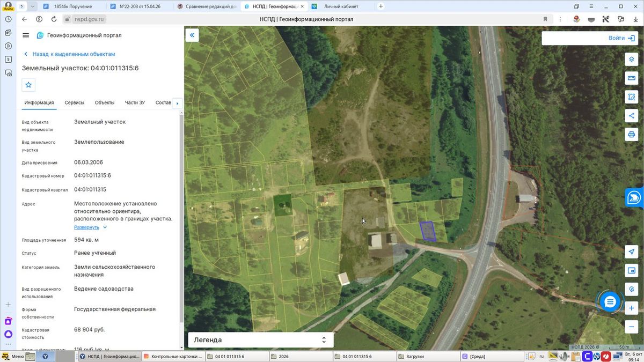Switch to the Сервисы tab

75,102
